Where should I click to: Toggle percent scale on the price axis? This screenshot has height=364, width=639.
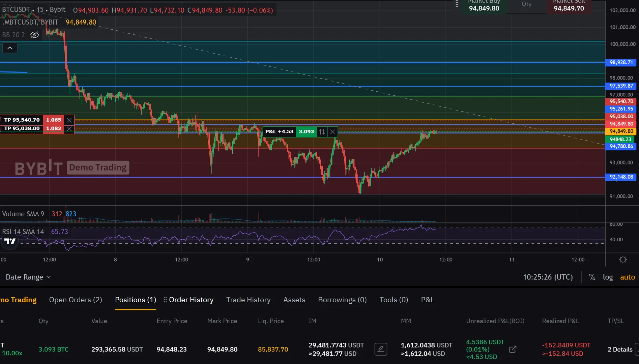(592, 277)
